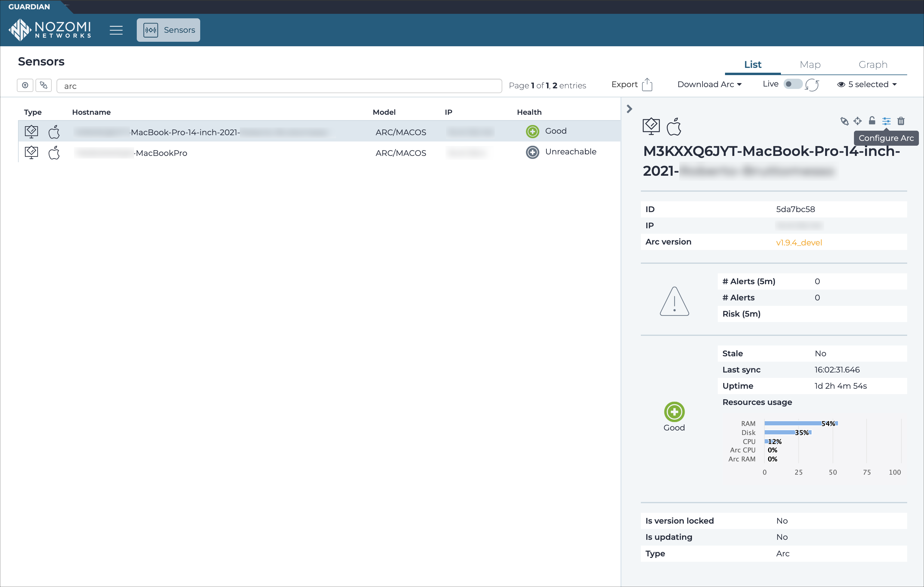The width and height of the screenshot is (924, 587).
Task: Sort by the Model column header
Action: pos(384,112)
